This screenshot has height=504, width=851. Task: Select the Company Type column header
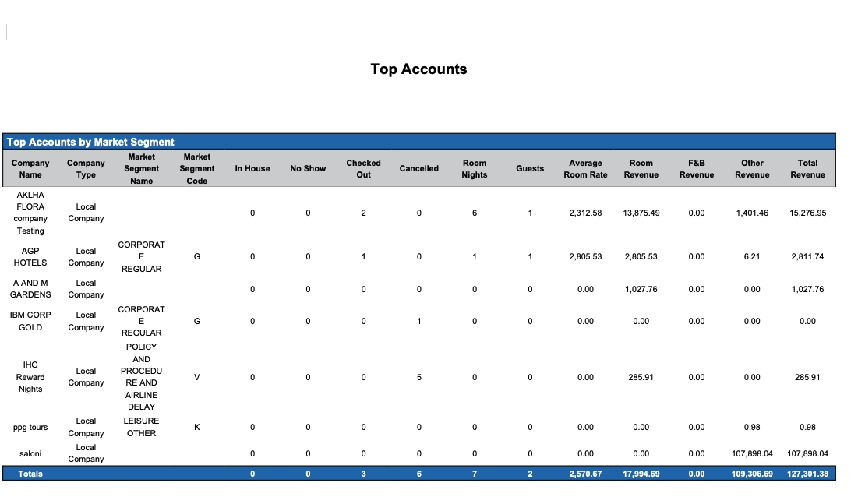tap(86, 169)
